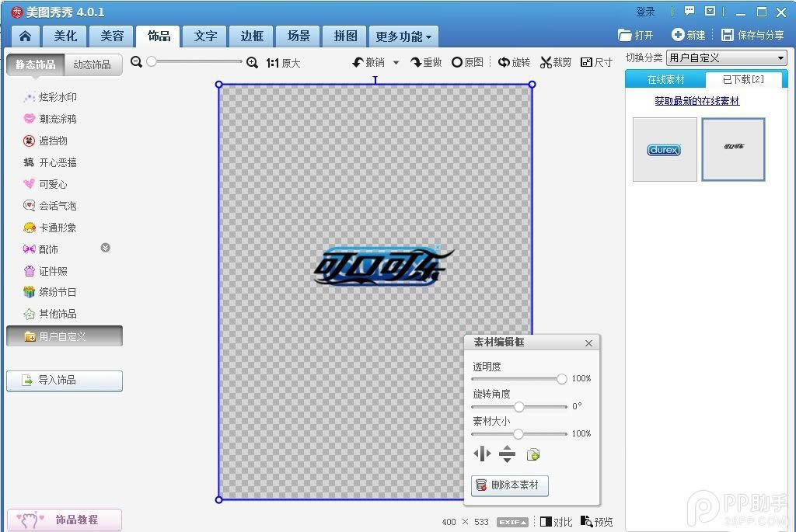
Task: Select the 炫彩水印 category
Action: (51, 97)
